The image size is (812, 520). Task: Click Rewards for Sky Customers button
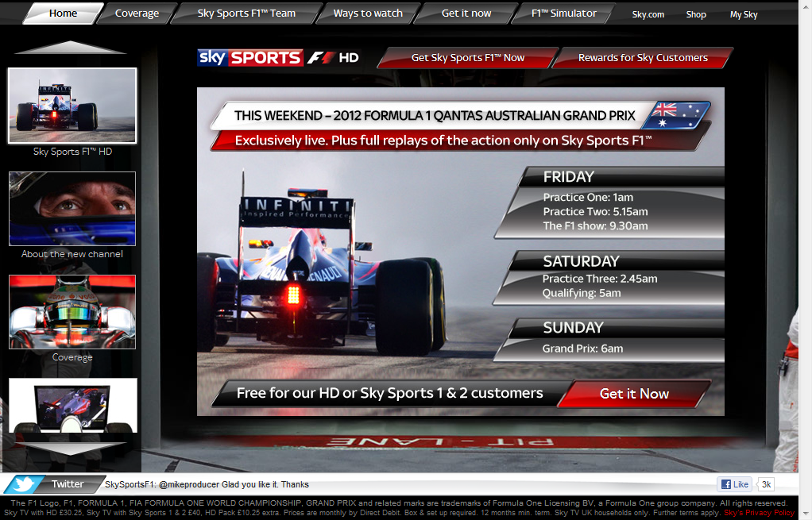pos(642,58)
